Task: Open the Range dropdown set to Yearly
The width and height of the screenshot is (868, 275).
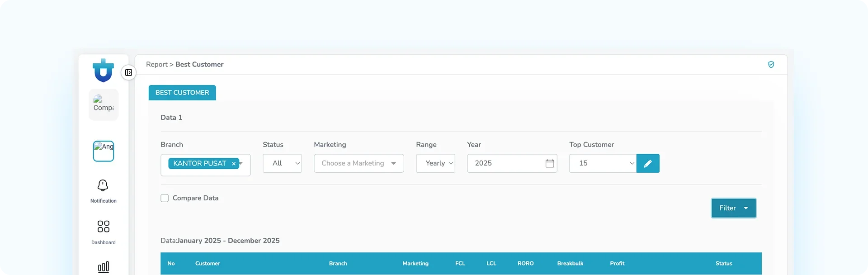Action: coord(435,163)
